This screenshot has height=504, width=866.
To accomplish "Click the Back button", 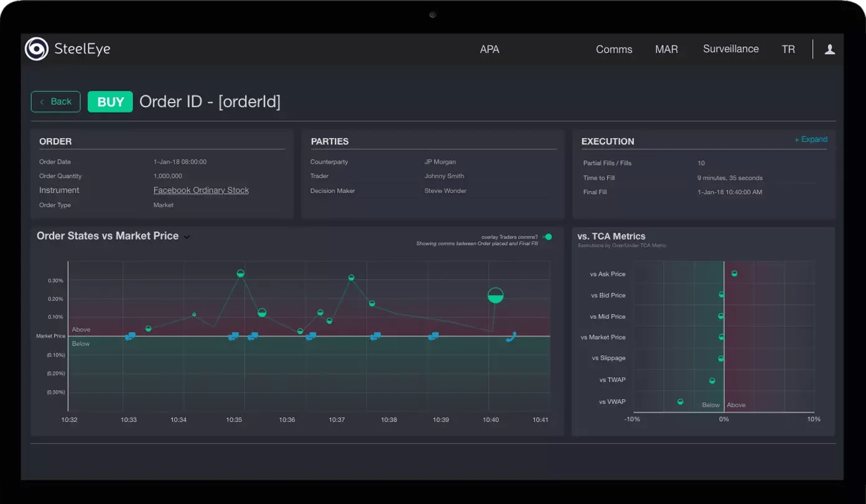I will click(55, 101).
